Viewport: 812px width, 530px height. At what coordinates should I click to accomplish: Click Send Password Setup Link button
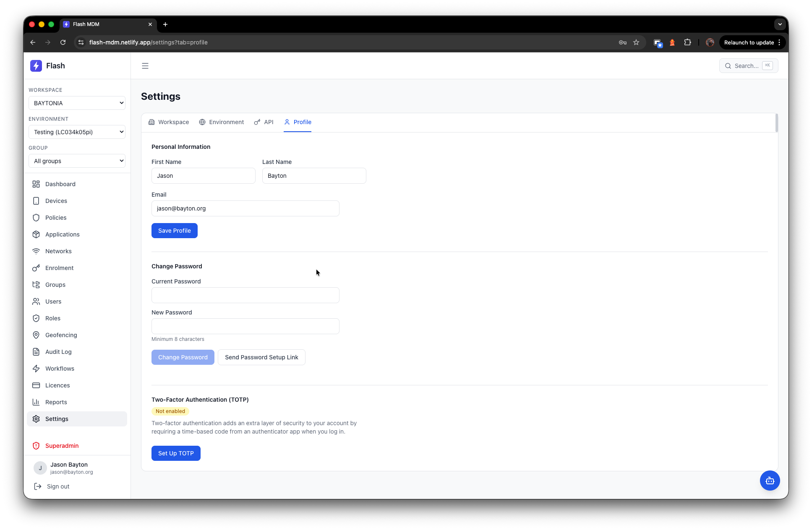coord(261,357)
